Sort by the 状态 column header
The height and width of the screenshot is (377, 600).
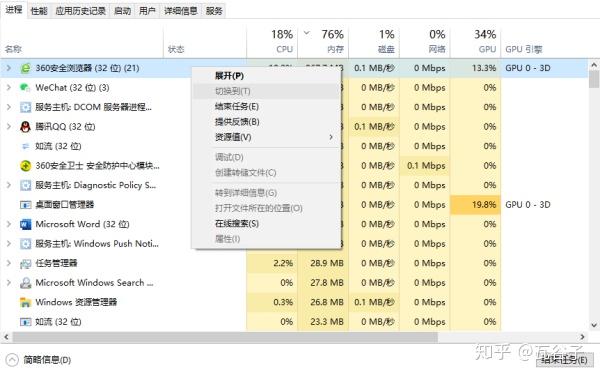(x=205, y=41)
